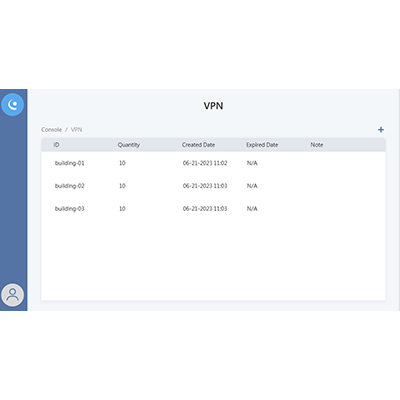400x400 pixels.
Task: Open the user profile avatar icon
Action: click(x=13, y=295)
